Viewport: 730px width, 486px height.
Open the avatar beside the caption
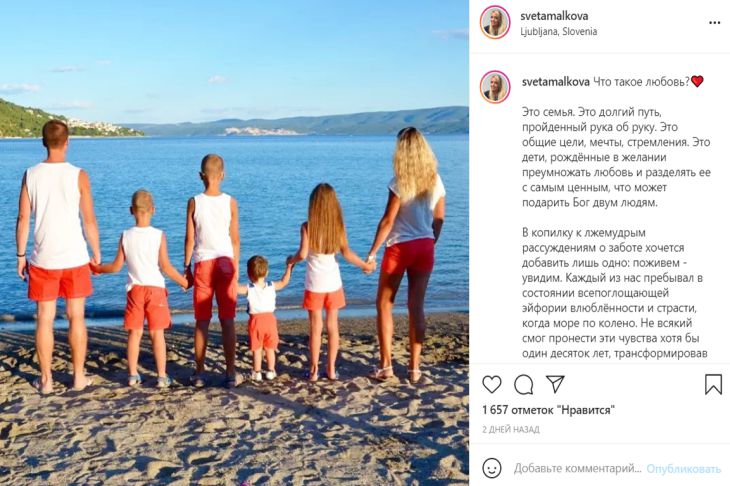(495, 87)
